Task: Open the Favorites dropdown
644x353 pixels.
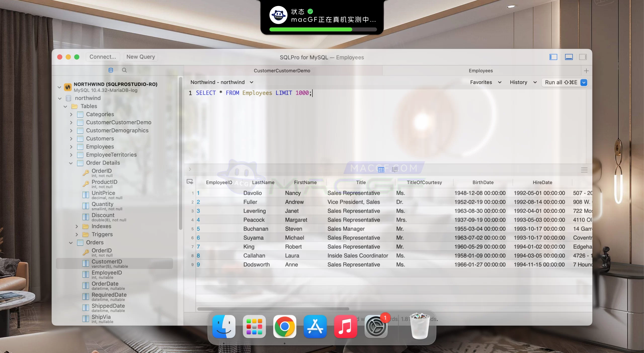Action: [485, 82]
